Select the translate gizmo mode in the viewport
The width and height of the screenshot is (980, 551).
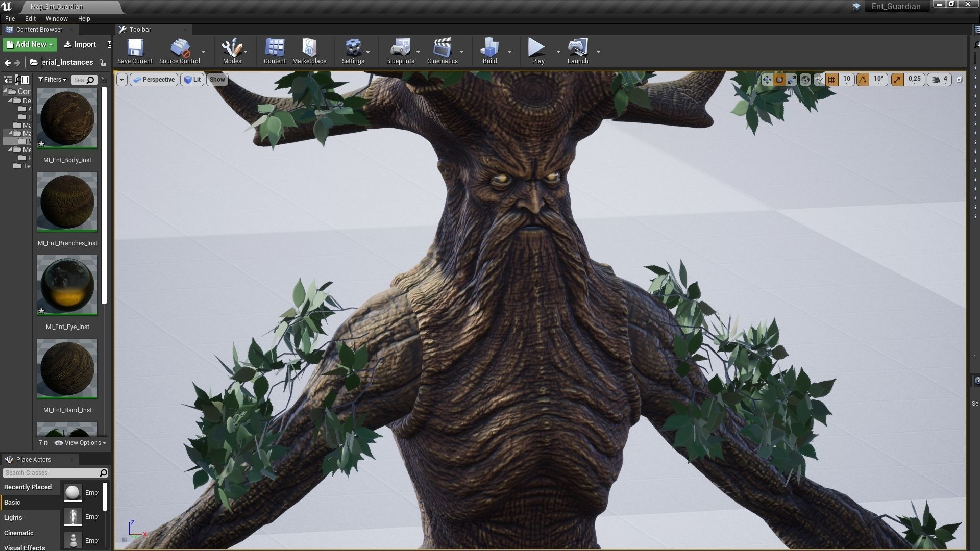(767, 80)
